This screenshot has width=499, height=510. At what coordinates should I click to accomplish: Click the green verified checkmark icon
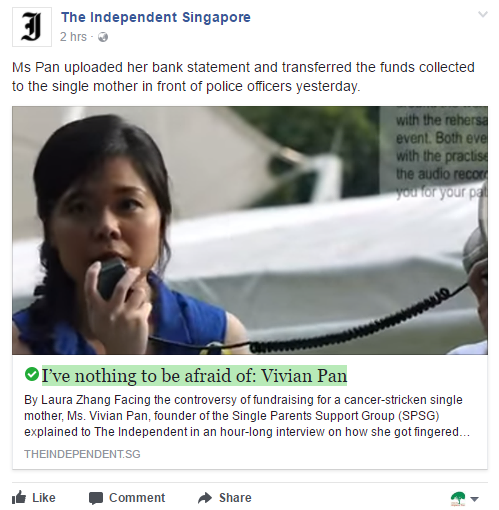point(32,374)
